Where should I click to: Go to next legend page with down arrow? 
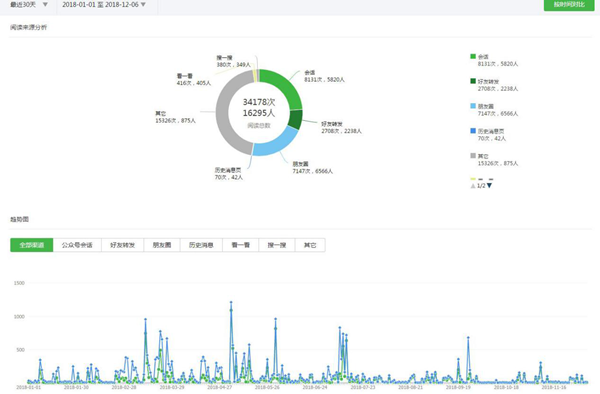(489, 186)
